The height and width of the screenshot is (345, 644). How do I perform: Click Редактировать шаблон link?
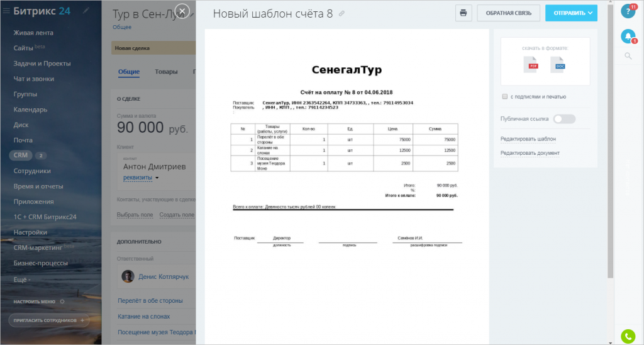(x=528, y=139)
